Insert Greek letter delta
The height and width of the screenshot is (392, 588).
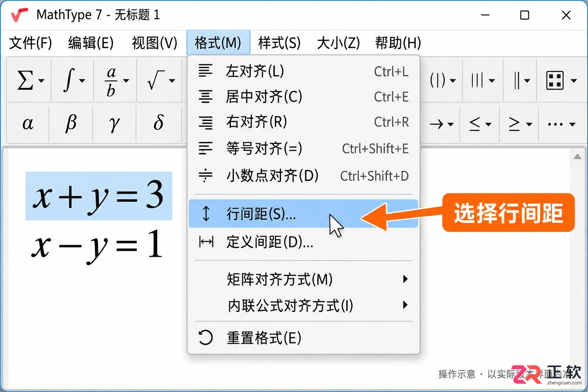coord(158,123)
